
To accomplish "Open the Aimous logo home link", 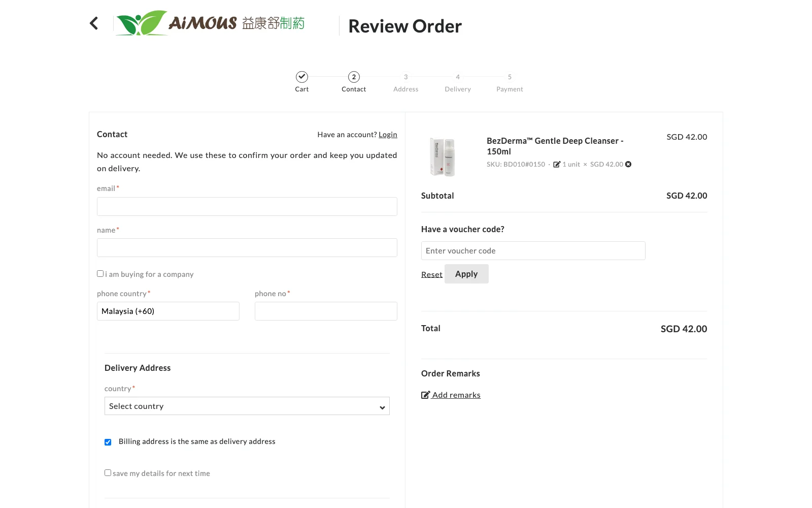I will pyautogui.click(x=211, y=23).
